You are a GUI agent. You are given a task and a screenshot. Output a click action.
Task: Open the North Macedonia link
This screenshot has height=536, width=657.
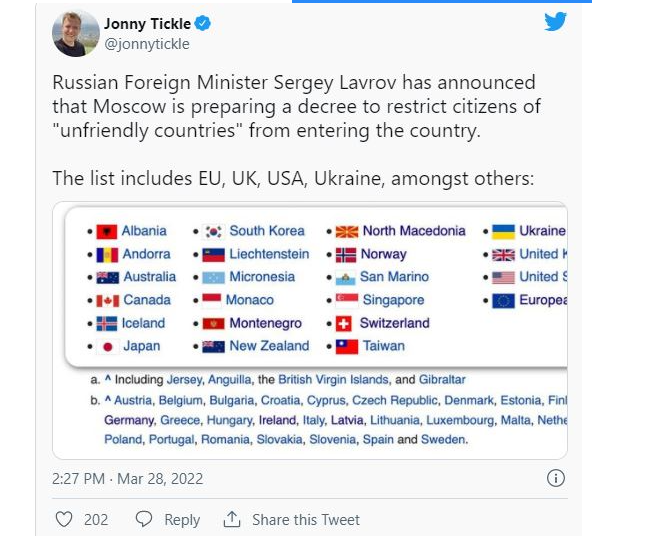(413, 231)
